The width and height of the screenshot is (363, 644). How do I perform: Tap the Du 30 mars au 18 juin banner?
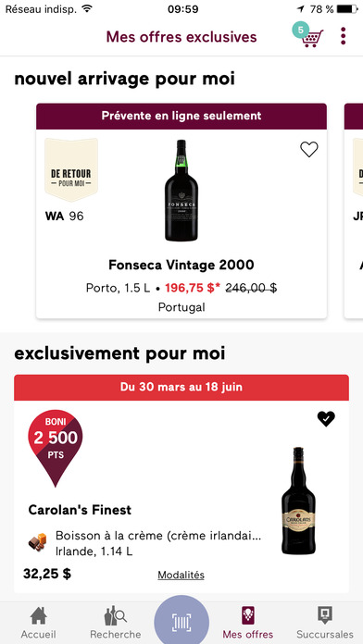click(181, 388)
